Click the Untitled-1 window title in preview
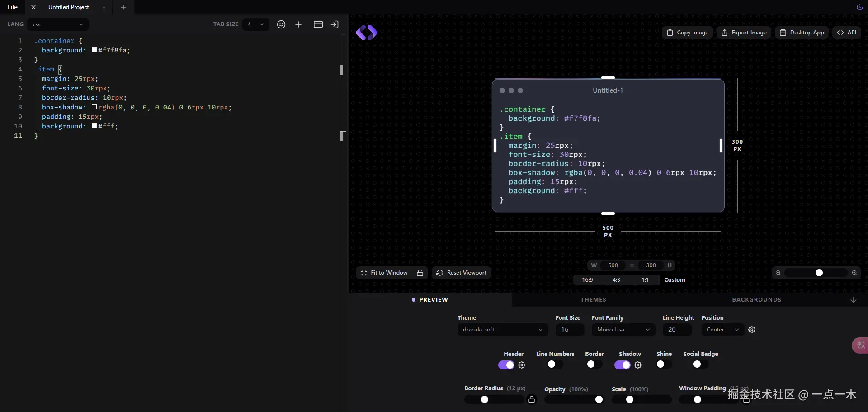 click(608, 90)
